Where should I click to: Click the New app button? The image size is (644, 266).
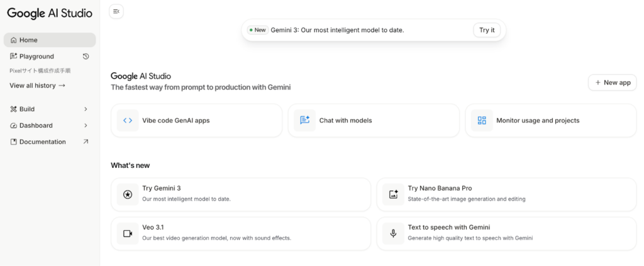(613, 82)
